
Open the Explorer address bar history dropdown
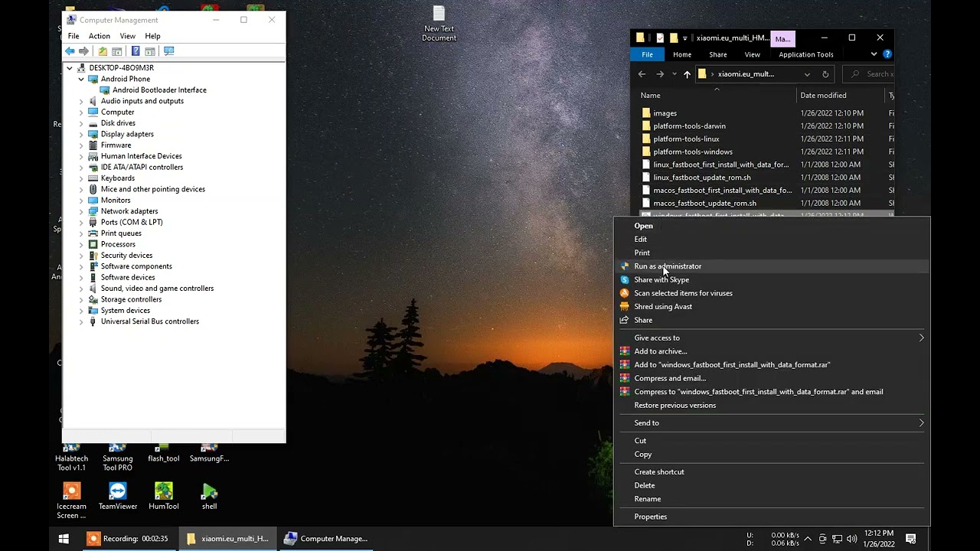(x=807, y=74)
